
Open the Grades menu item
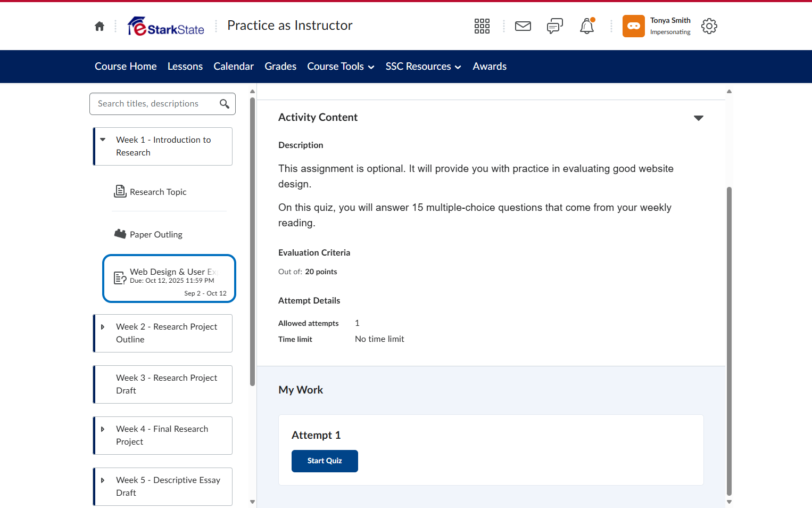(x=280, y=67)
